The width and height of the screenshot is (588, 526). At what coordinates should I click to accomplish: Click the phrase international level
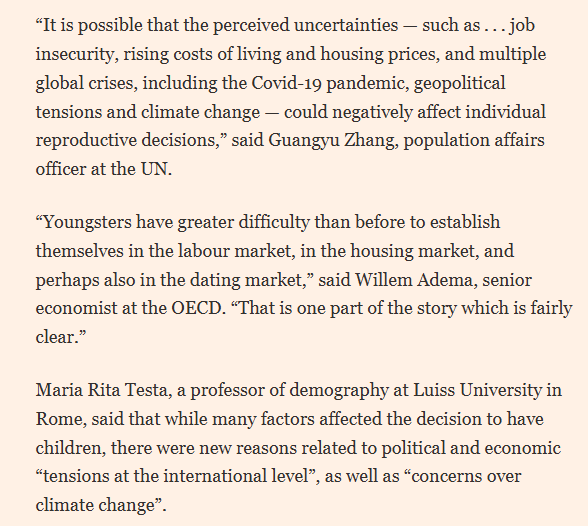click(236, 476)
